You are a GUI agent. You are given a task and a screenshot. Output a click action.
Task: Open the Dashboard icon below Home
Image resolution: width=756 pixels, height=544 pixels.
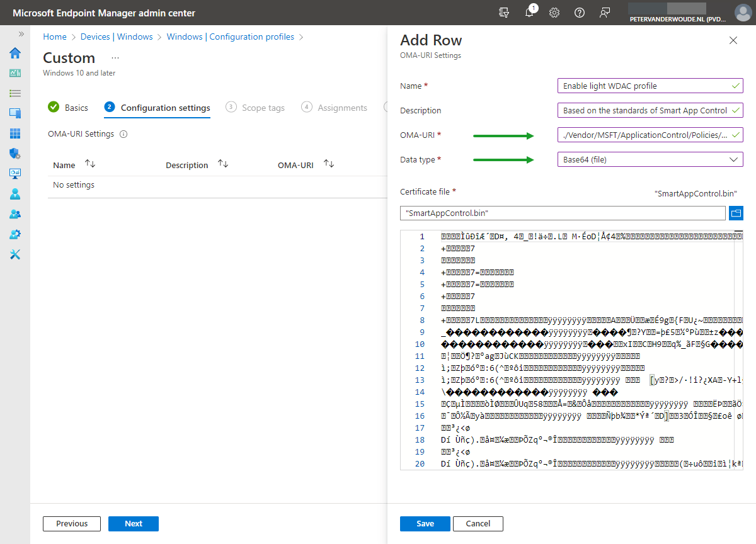click(13, 72)
